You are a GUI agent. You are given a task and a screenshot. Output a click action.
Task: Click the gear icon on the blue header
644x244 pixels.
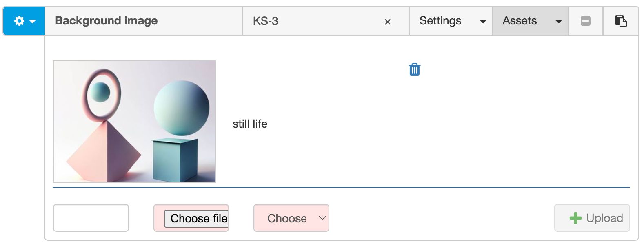(19, 21)
